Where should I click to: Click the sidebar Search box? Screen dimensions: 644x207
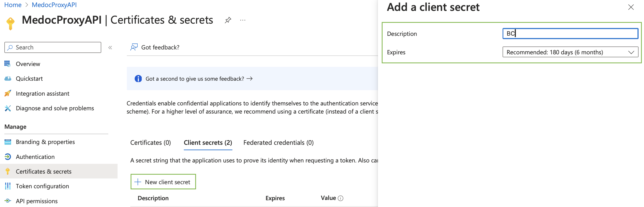[53, 48]
